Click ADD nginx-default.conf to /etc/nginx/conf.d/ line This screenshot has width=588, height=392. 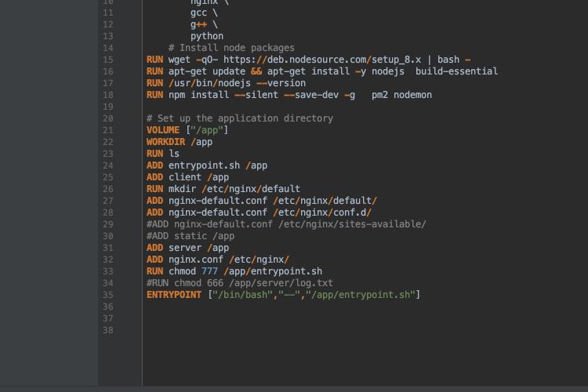[260, 212]
